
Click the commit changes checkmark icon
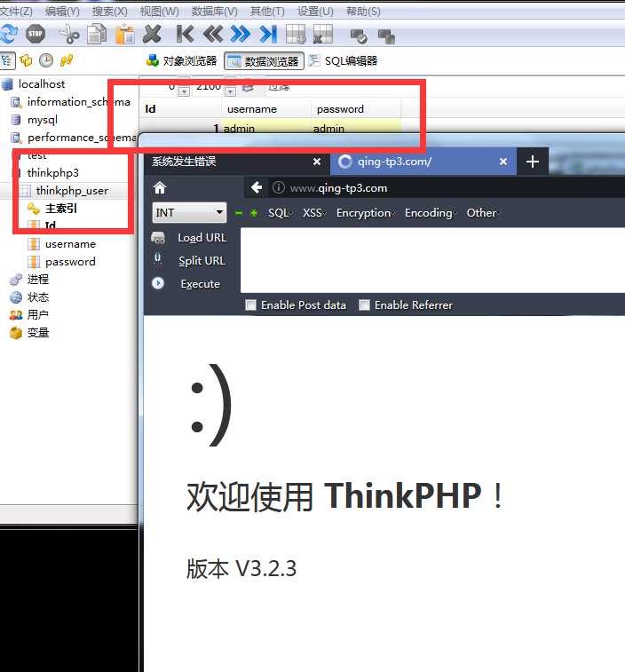click(x=359, y=36)
